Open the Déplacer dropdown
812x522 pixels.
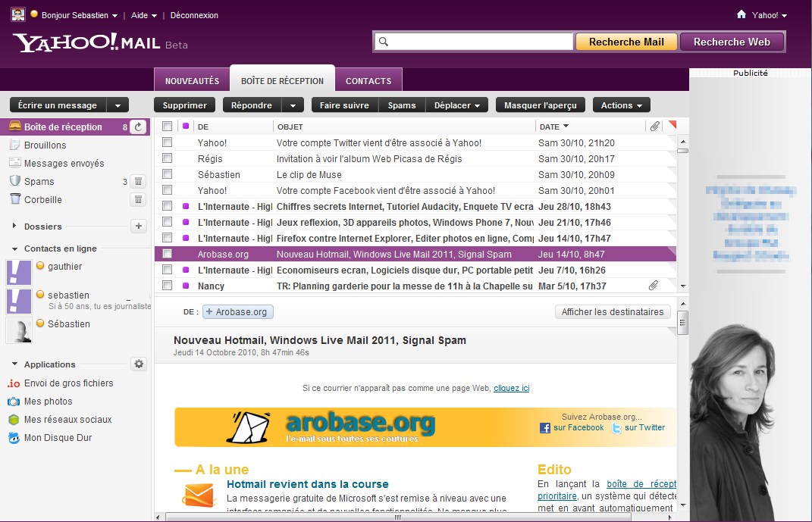point(456,105)
